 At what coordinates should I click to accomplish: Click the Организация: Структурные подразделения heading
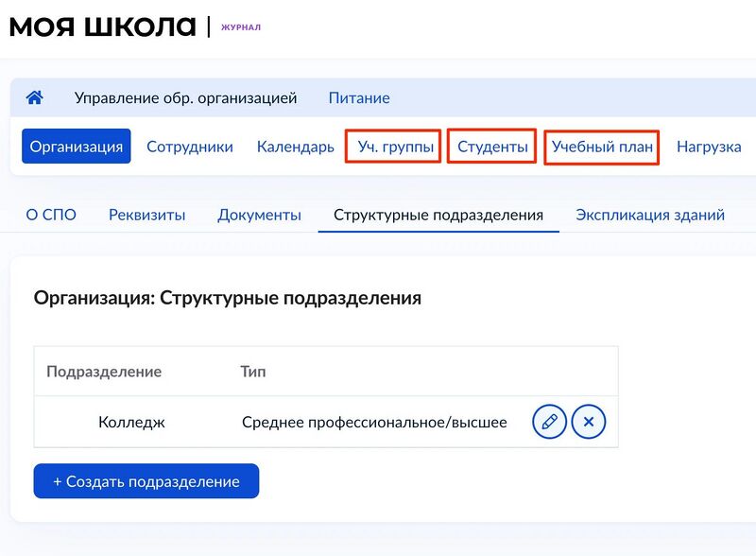(x=227, y=298)
